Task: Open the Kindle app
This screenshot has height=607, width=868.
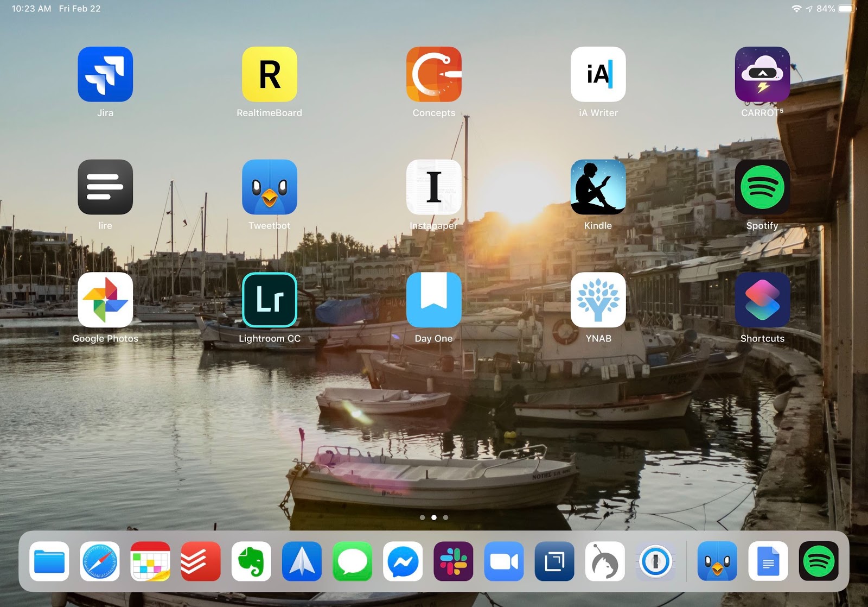Action: 598,187
